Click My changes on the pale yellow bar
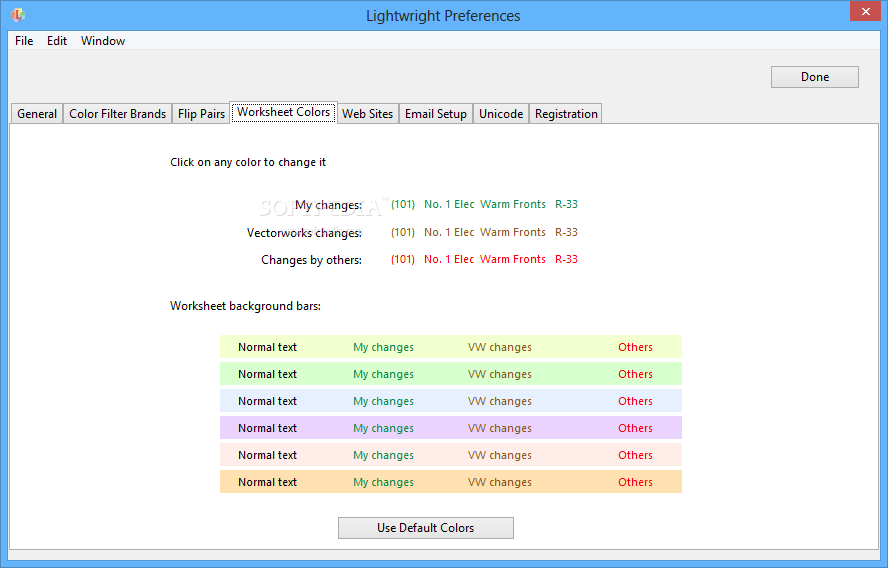Image resolution: width=888 pixels, height=568 pixels. pyautogui.click(x=383, y=348)
